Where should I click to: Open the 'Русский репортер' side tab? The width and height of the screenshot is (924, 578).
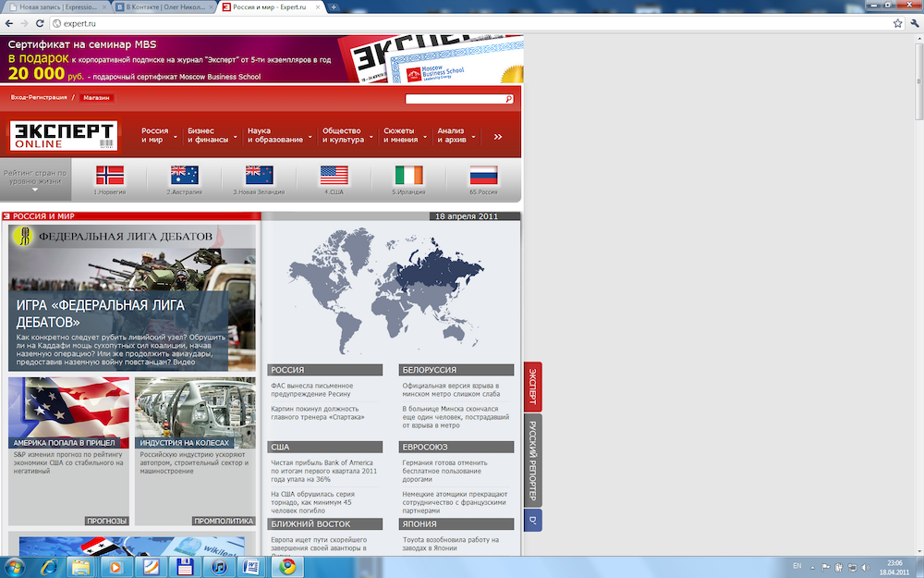[532, 460]
